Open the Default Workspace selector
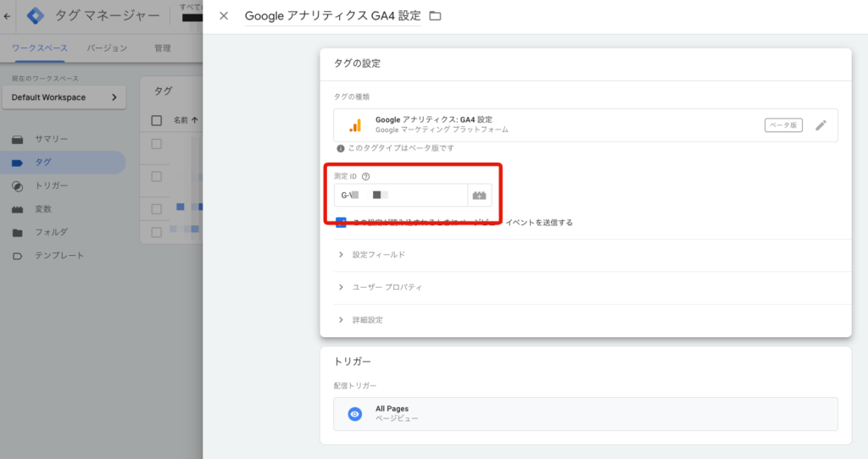This screenshot has height=459, width=868. coord(64,97)
